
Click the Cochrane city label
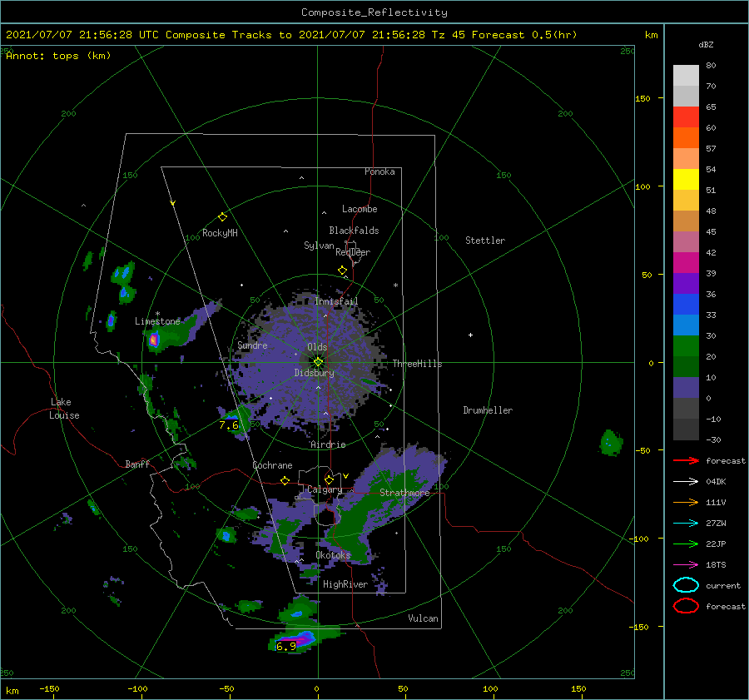coord(272,465)
